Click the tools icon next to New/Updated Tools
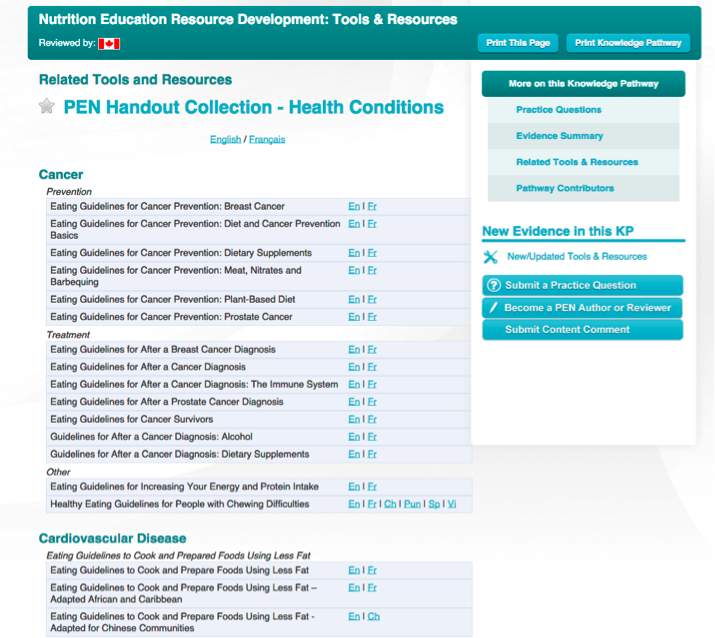715x638 pixels. click(x=491, y=257)
